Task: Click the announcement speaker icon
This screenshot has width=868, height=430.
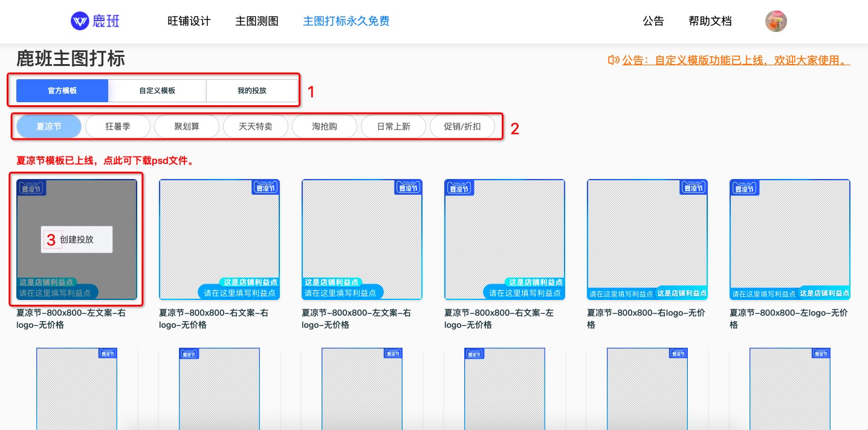Action: (614, 60)
